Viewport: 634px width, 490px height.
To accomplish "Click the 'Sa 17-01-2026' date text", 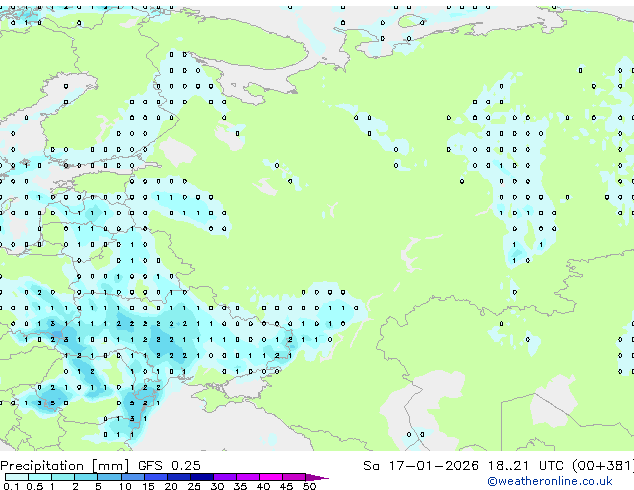I will [421, 466].
